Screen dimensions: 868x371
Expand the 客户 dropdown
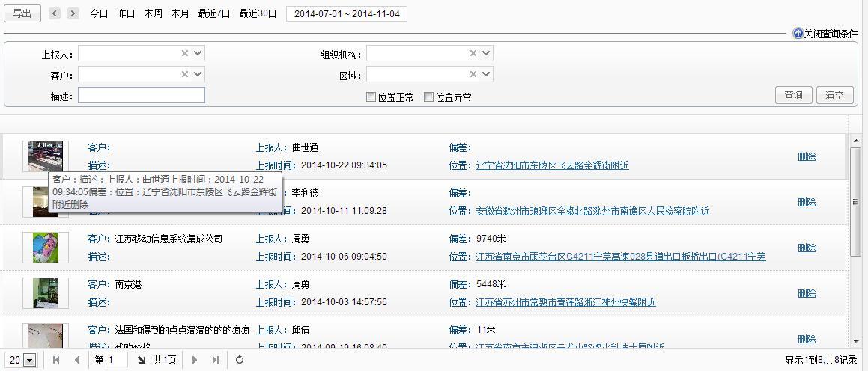[198, 74]
